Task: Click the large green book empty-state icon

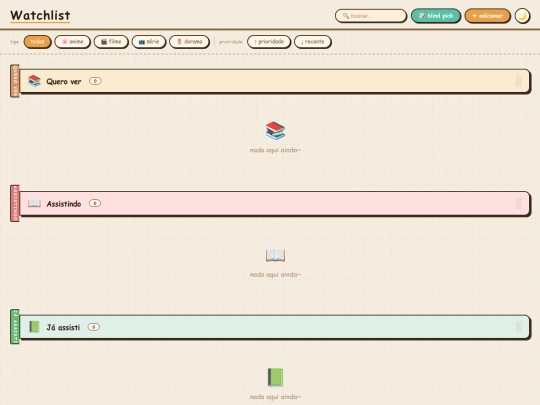Action: pos(275,377)
